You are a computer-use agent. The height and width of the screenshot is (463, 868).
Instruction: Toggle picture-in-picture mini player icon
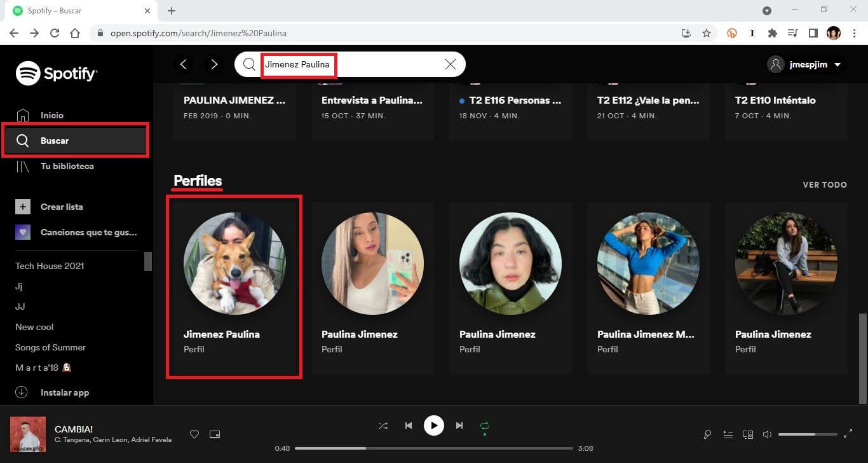(215, 434)
